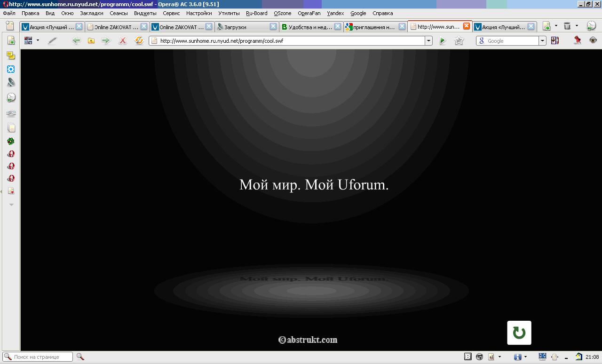
Task: Open the satellite dish transfers panel
Action: tap(11, 83)
